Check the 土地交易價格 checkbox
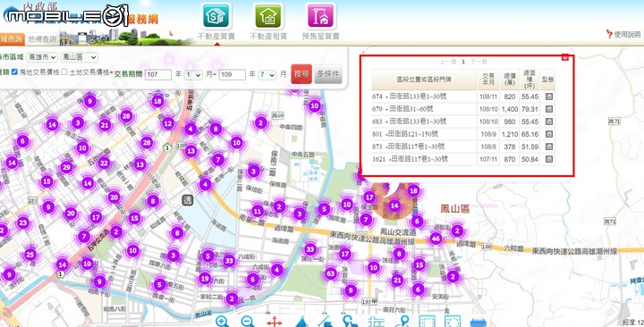Image resolution: width=644 pixels, height=327 pixels. (64, 71)
